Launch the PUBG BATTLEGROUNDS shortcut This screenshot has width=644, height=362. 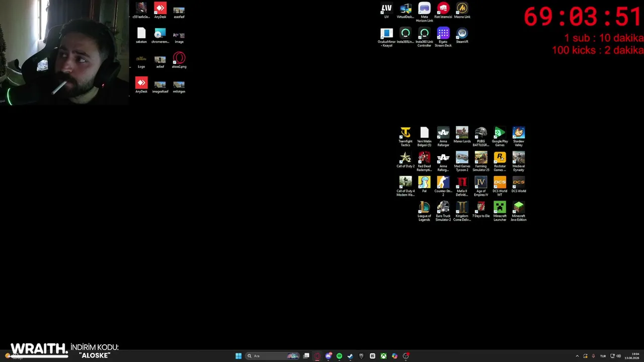(x=481, y=137)
